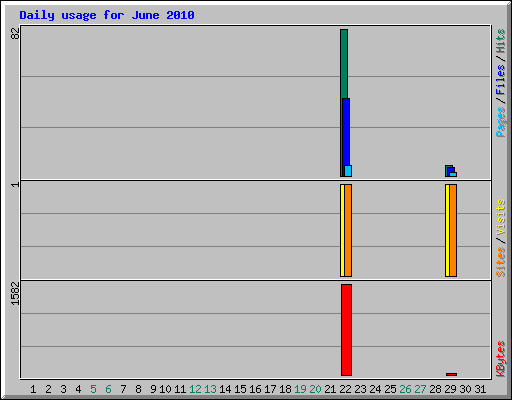Screen dimensions: 512x400
Task: Click the Visits legend label
Action: tap(500, 217)
